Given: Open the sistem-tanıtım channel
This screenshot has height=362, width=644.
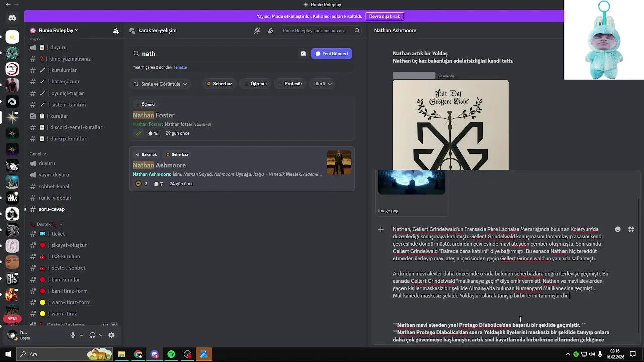Looking at the screenshot, I should 68,105.
